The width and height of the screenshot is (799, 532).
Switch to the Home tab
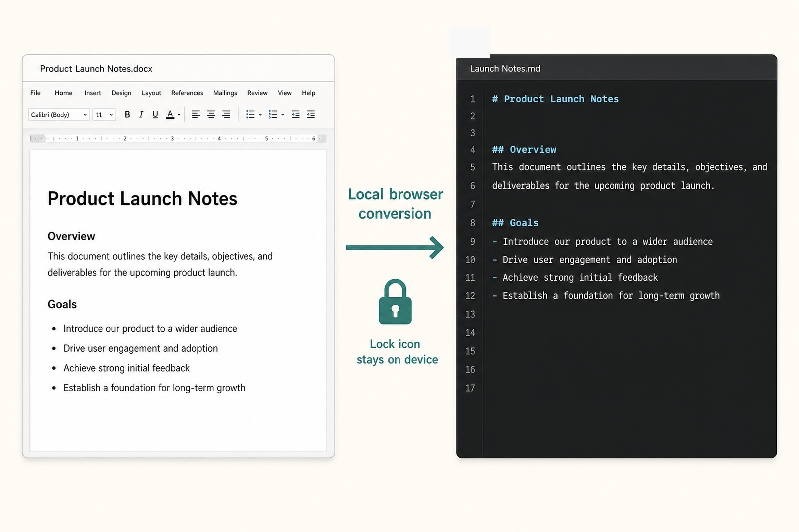tap(63, 93)
